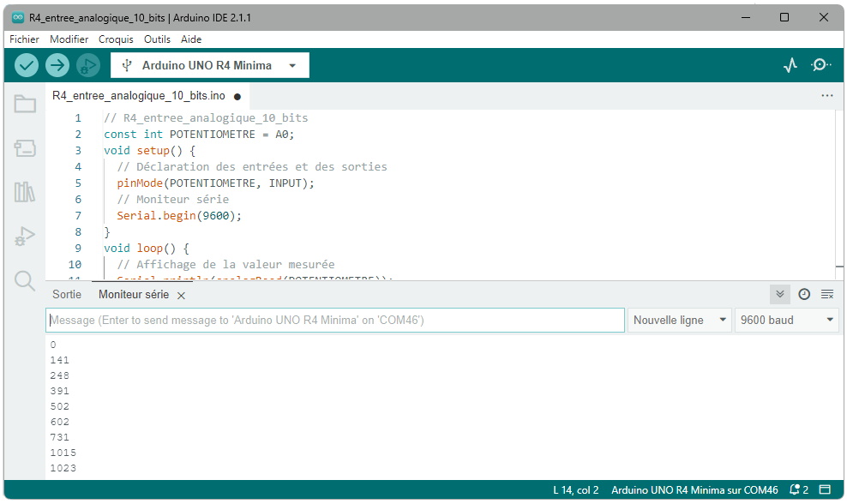
Task: Open the Croquis menu
Action: [116, 39]
